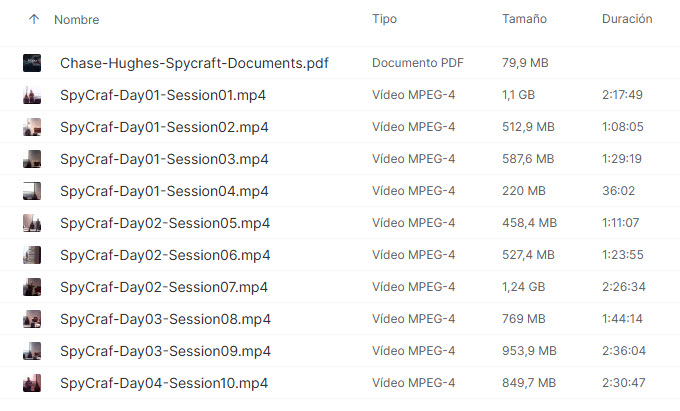Open the Chase-Hughes-Spycraft-Documents PDF thumbnail icon
The image size is (680, 411).
(x=32, y=63)
